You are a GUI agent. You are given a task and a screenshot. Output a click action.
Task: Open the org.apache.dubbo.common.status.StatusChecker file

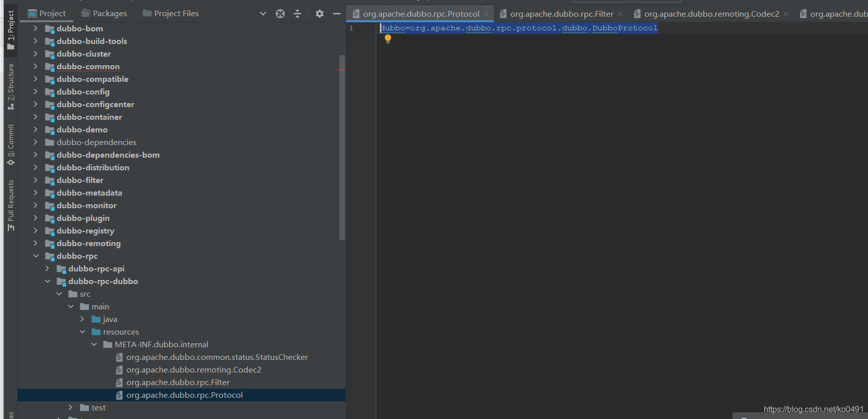point(217,357)
